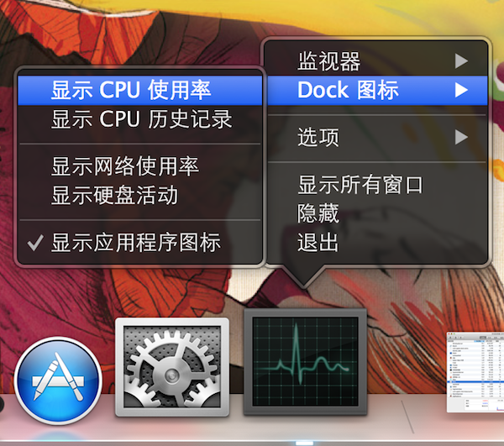This screenshot has height=446, width=504.
Task: Click the Activity Monitor dock icon
Action: [x=306, y=362]
